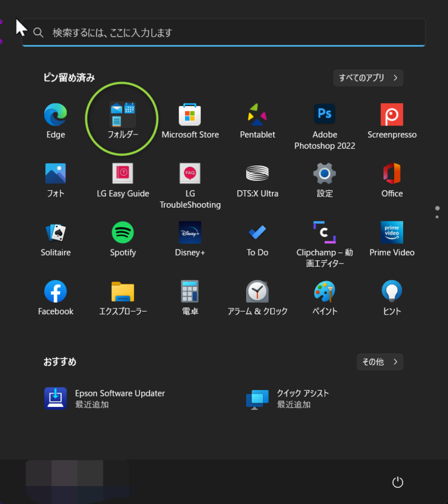
Task: Click the すべてのアプリ button
Action: [x=368, y=78]
